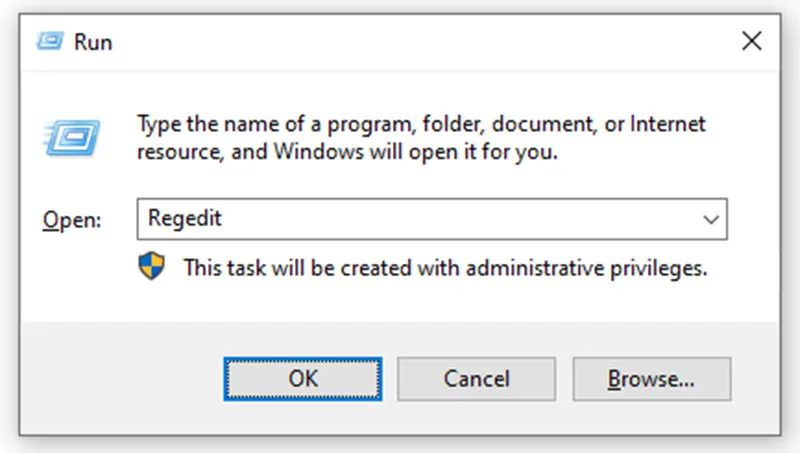The image size is (800, 453).
Task: Click the description text about Windows resources
Action: click(421, 138)
